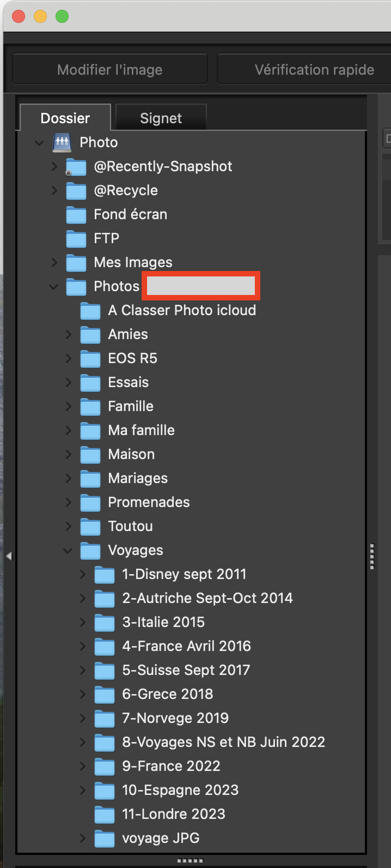
Task: Collapse the Voyages folder tree
Action: click(x=68, y=551)
